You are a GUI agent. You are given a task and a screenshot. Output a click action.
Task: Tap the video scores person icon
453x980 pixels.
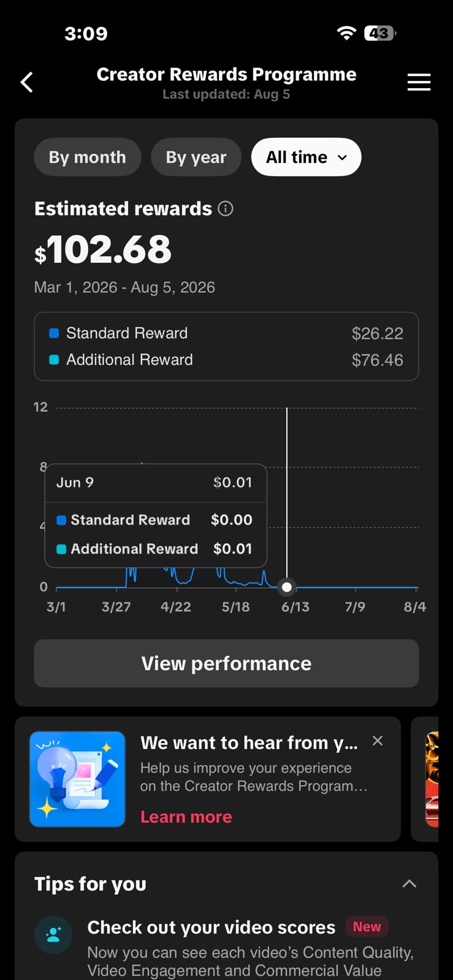pyautogui.click(x=53, y=935)
